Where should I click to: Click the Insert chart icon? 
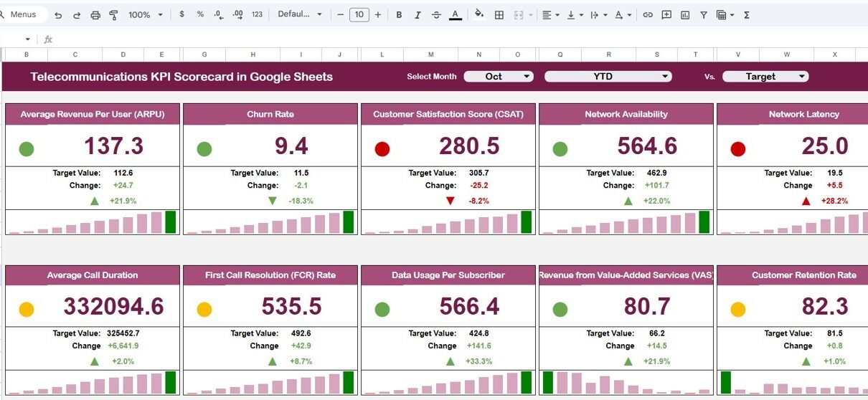click(x=685, y=14)
